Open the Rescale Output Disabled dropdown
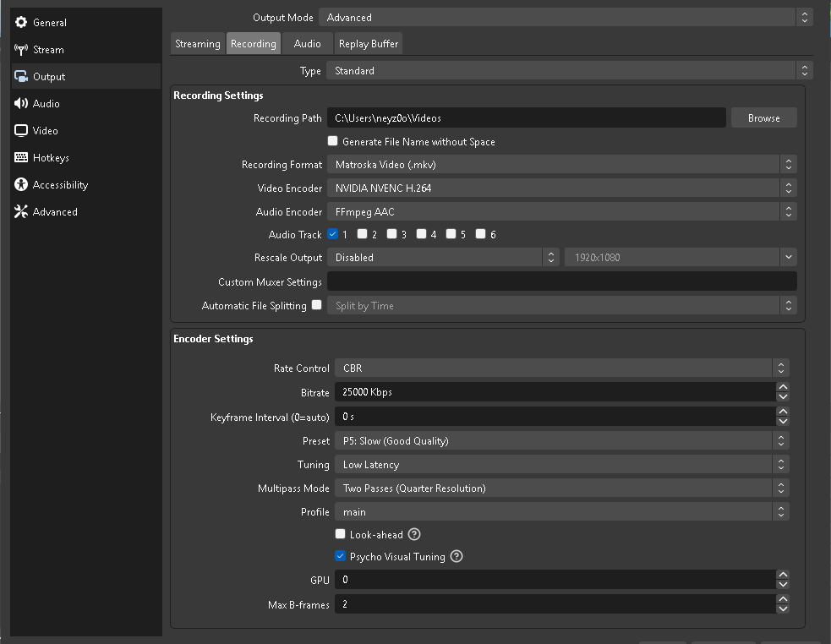Screen dimensions: 831x644 (443, 257)
